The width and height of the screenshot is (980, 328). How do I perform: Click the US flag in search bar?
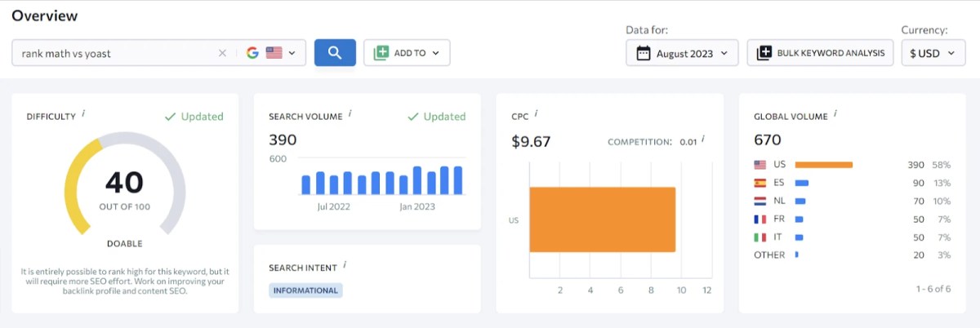tap(274, 53)
